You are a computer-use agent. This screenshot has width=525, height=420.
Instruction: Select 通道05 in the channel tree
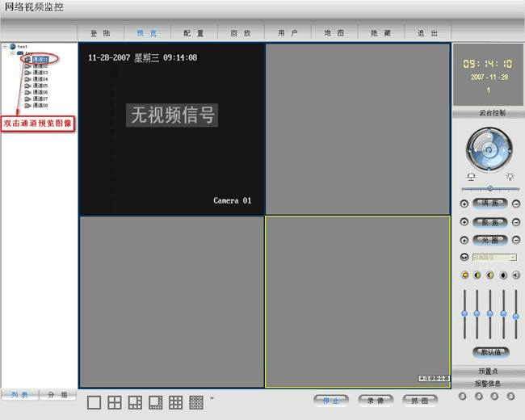pyautogui.click(x=40, y=86)
